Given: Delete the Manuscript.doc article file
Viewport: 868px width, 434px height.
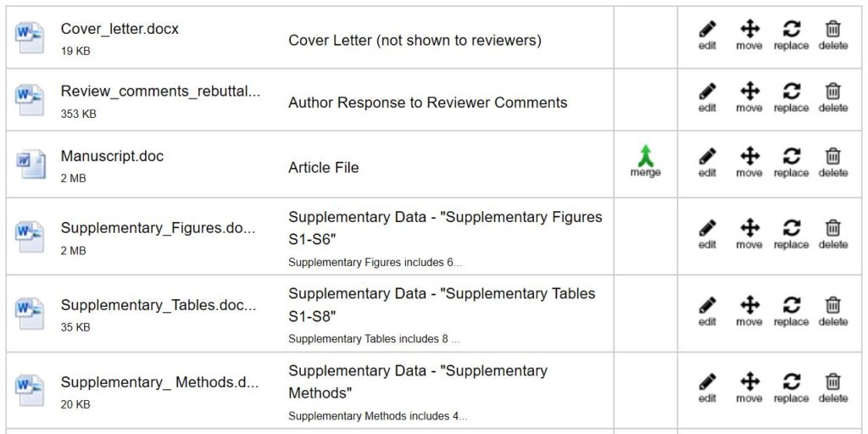Looking at the screenshot, I should click(833, 163).
